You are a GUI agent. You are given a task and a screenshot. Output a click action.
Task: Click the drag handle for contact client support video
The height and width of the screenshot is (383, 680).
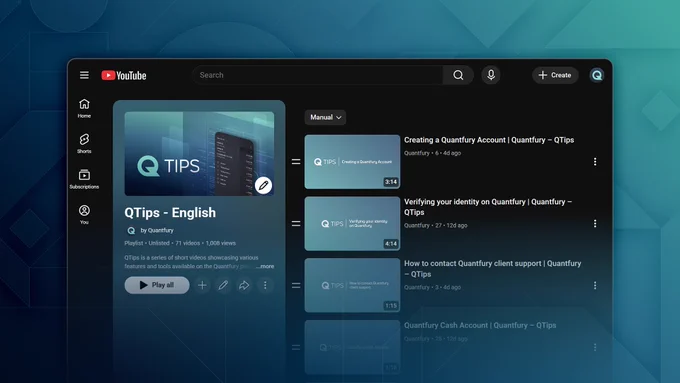coord(296,285)
